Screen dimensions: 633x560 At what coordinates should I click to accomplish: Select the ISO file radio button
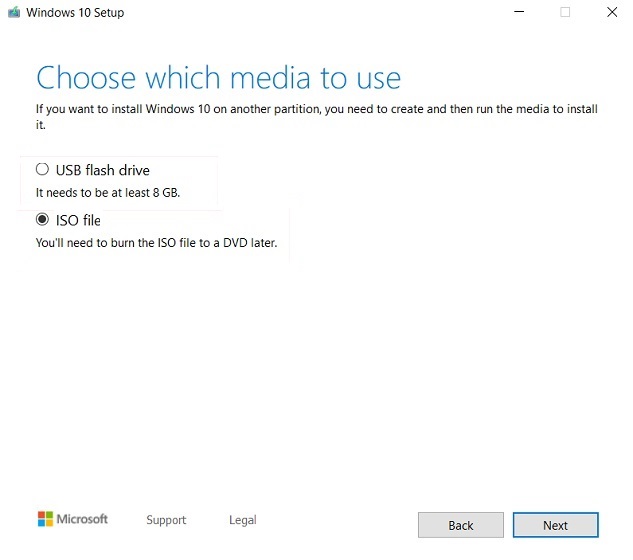tap(42, 220)
